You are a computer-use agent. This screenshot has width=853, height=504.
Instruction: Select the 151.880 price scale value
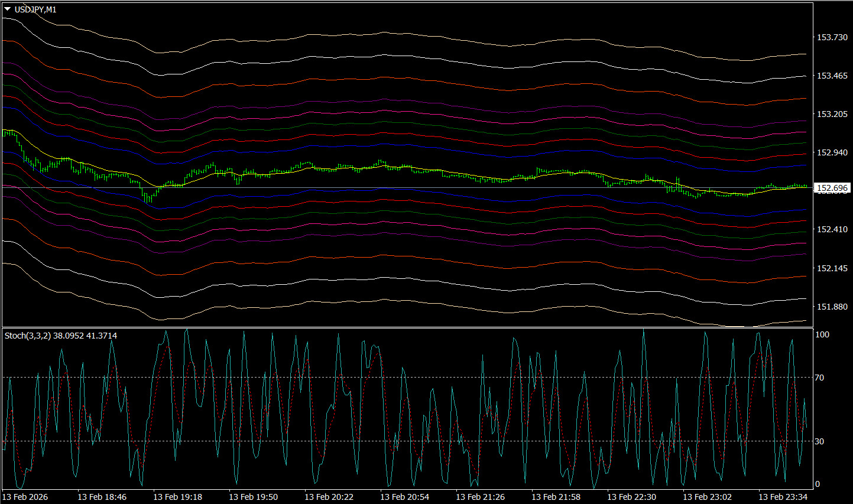[832, 307]
